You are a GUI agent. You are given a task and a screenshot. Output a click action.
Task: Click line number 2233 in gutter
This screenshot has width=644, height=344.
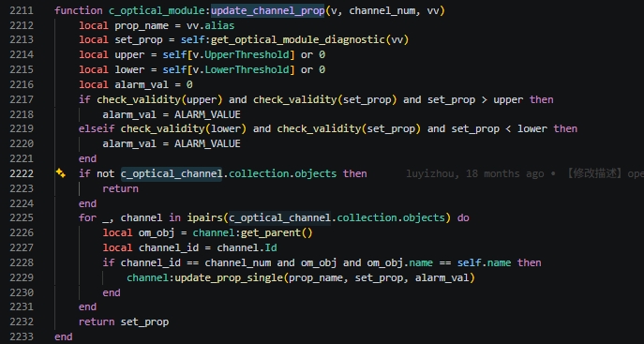pos(22,337)
